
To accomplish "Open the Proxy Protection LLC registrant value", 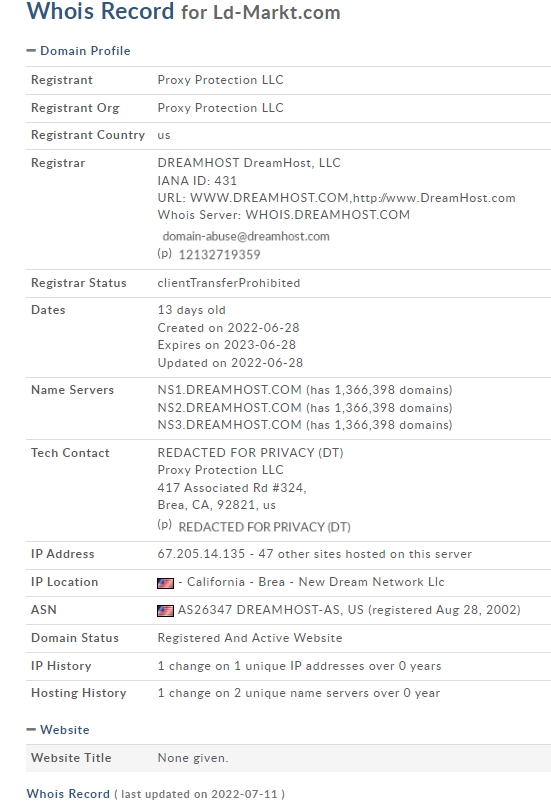I will tap(220, 80).
